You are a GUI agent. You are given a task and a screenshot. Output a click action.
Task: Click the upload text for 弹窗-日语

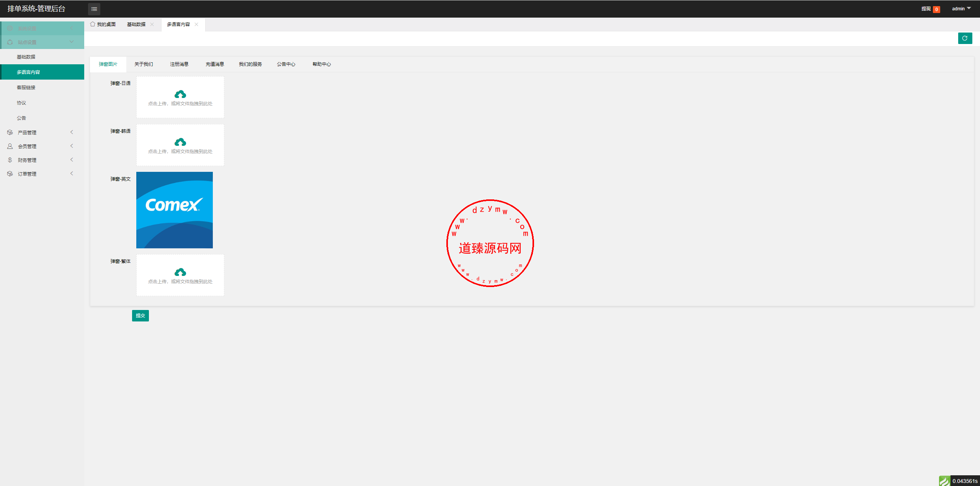pyautogui.click(x=180, y=104)
